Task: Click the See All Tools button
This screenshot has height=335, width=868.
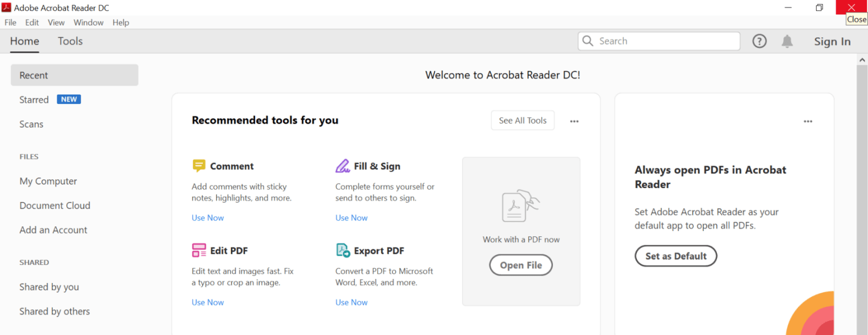Action: (523, 121)
